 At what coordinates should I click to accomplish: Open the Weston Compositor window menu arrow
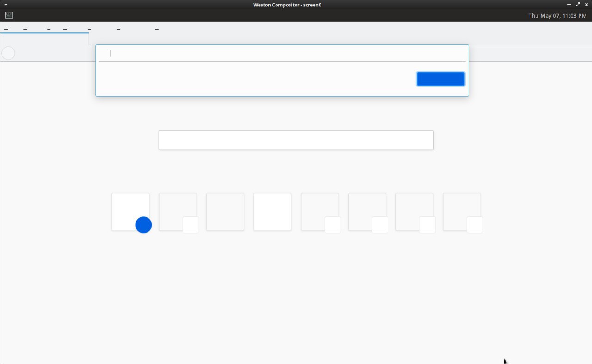click(x=6, y=5)
